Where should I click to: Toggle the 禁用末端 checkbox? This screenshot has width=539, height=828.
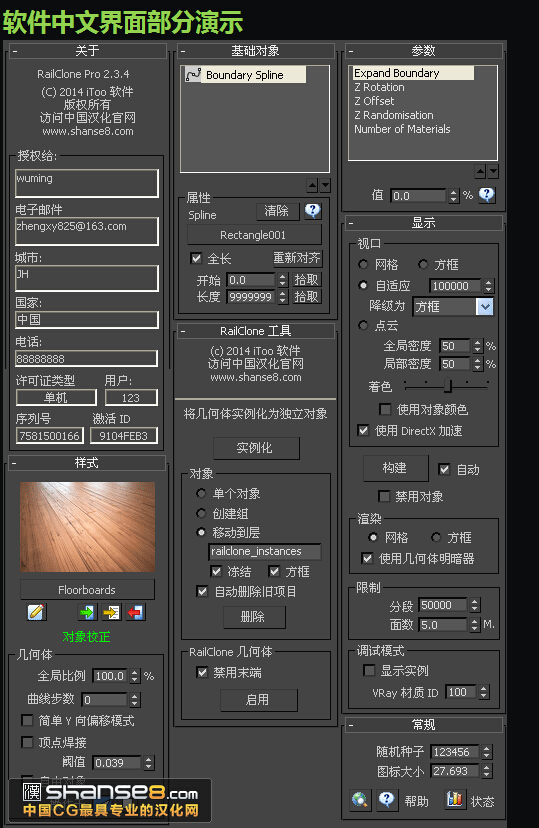pos(202,672)
